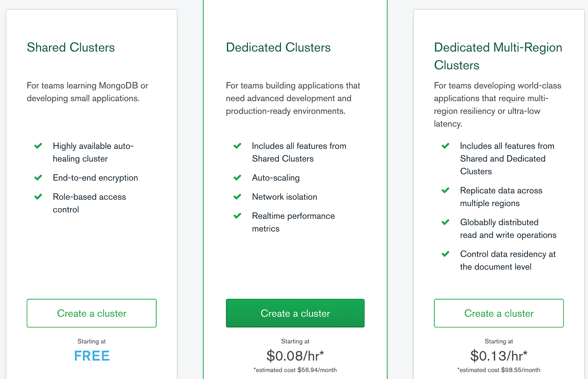Image resolution: width=588 pixels, height=379 pixels.
Task: Click checkmark beside Highly available auto-healing cluster
Action: (x=38, y=146)
